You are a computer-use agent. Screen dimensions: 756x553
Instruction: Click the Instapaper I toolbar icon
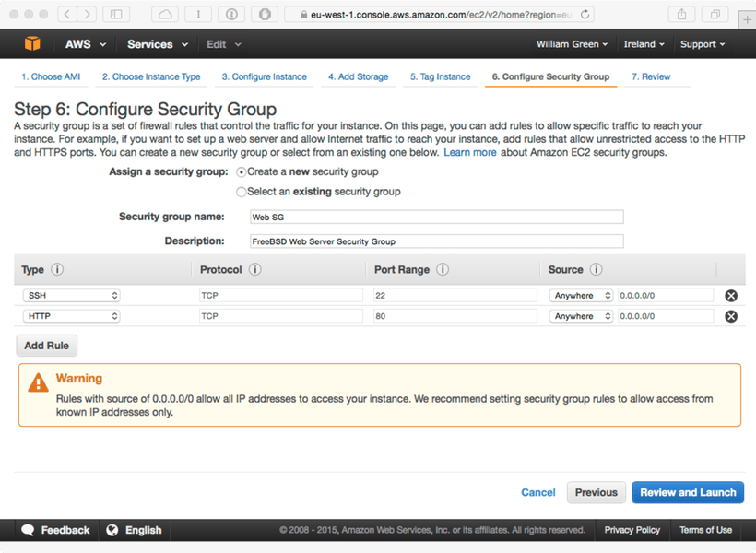[198, 14]
